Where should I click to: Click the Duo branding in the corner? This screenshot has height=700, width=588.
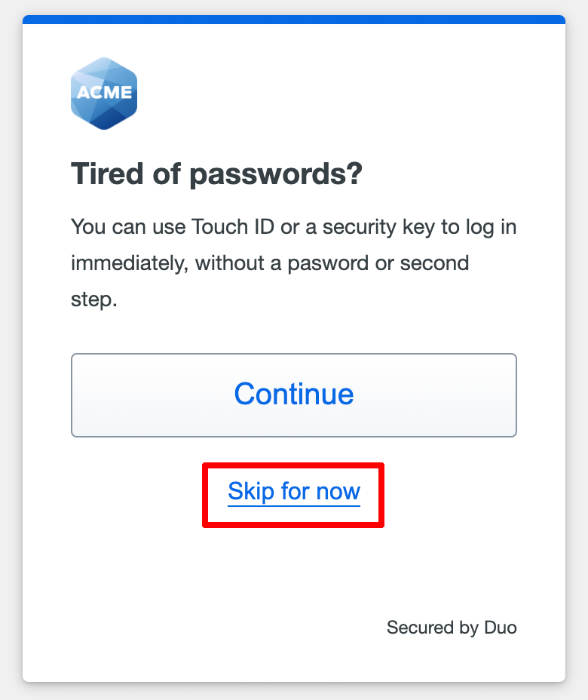[452, 627]
